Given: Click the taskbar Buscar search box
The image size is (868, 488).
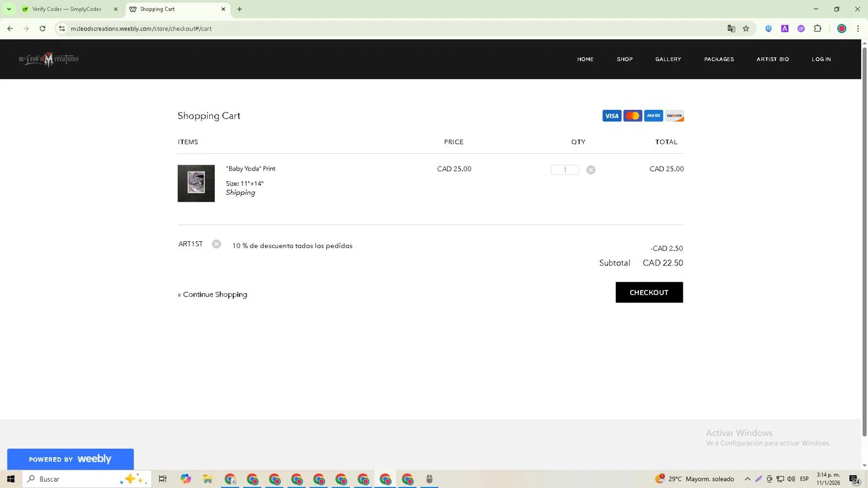Looking at the screenshot, I should (87, 479).
